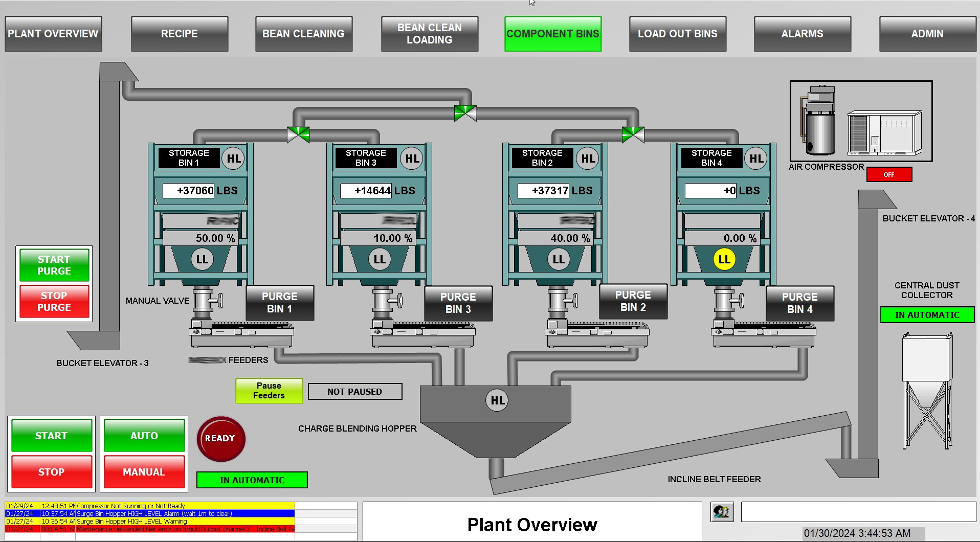
Task: Click the Storage Bin 1 weight field
Action: (188, 191)
